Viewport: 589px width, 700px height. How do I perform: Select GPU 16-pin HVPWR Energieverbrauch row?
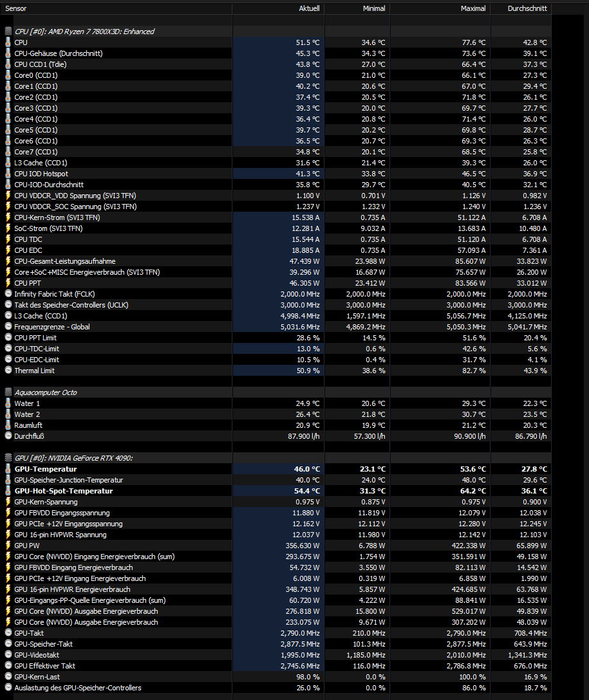click(x=276, y=589)
